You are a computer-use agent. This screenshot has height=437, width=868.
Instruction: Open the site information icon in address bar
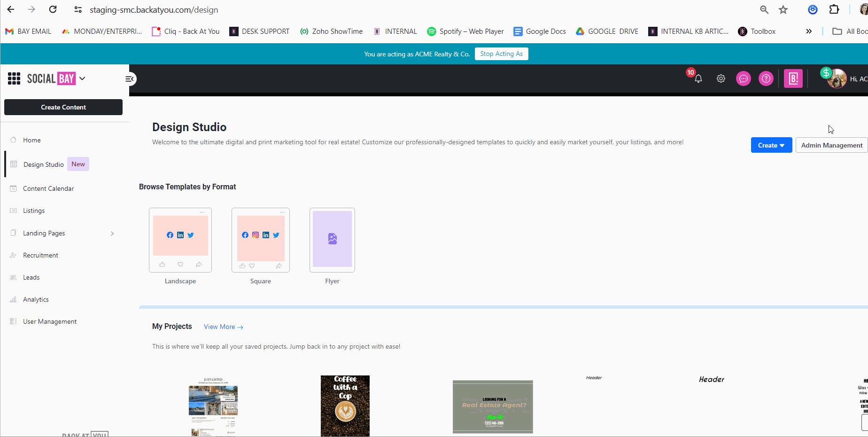78,9
